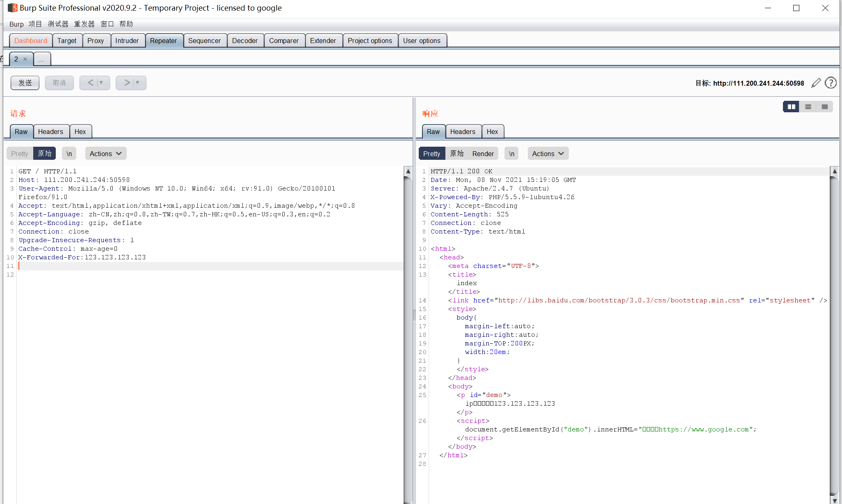Switch to Target tab
The width and height of the screenshot is (842, 504).
click(x=67, y=41)
